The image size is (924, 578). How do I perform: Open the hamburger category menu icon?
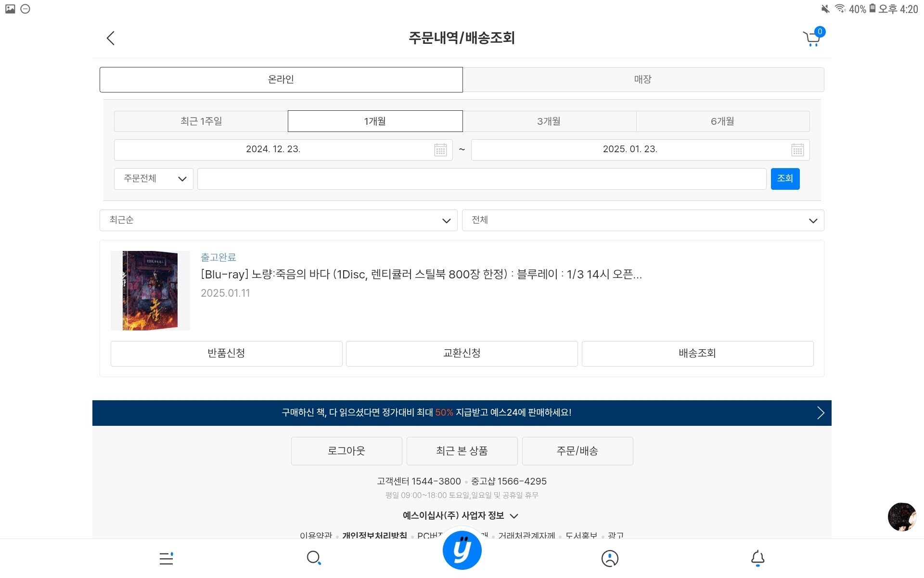click(166, 558)
